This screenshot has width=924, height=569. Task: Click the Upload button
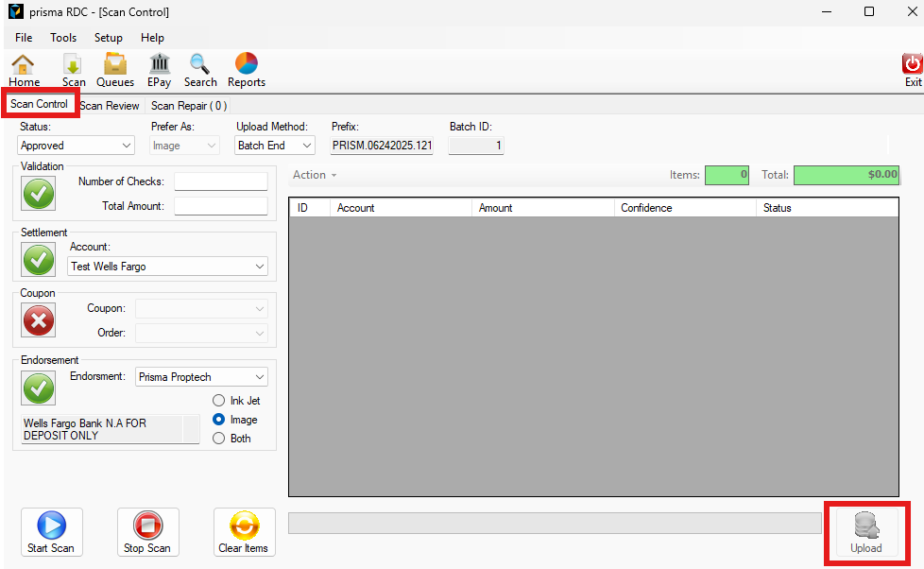(x=866, y=533)
